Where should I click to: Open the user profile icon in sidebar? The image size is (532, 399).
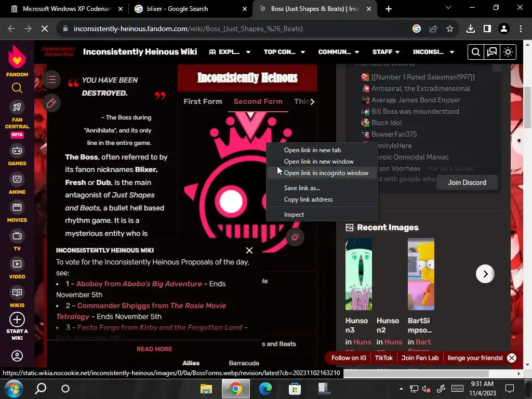(x=17, y=356)
